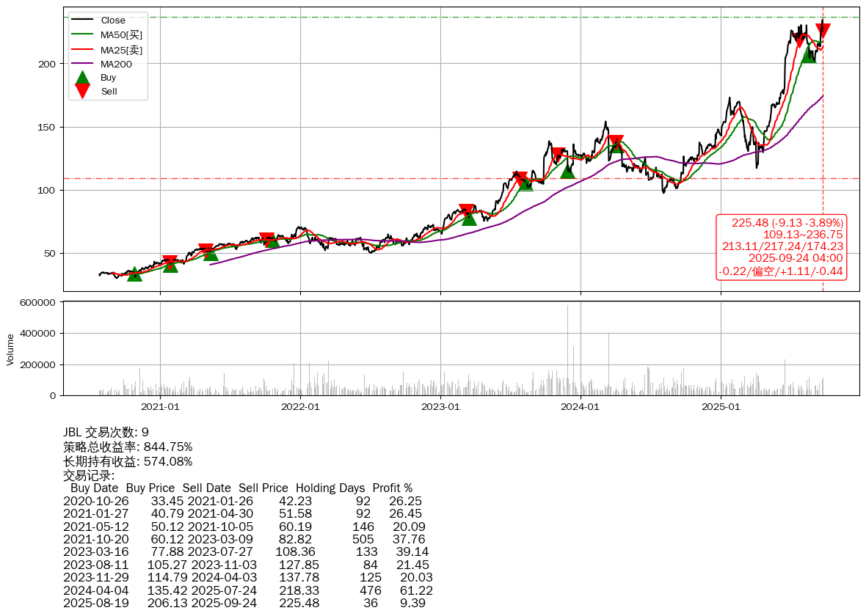
Task: Click the red Sell triangle in the legend
Action: [x=83, y=91]
